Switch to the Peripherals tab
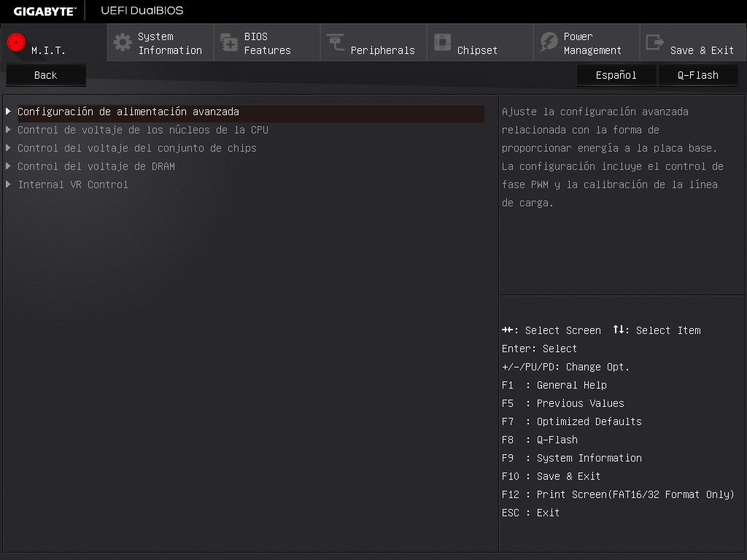 point(382,50)
